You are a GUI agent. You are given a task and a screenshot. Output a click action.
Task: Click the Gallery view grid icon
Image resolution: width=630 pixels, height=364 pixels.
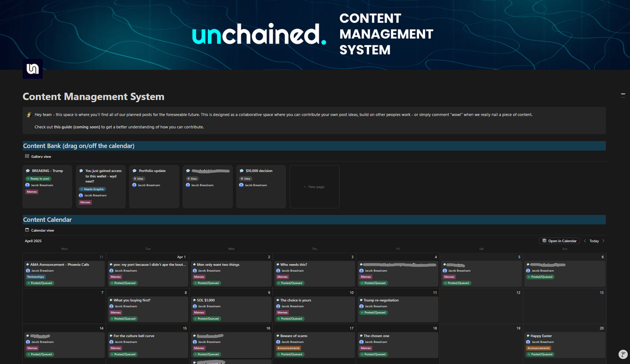click(27, 156)
